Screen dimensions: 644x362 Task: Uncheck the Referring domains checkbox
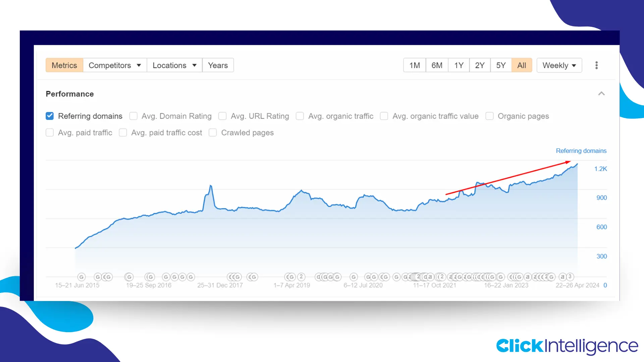(50, 116)
